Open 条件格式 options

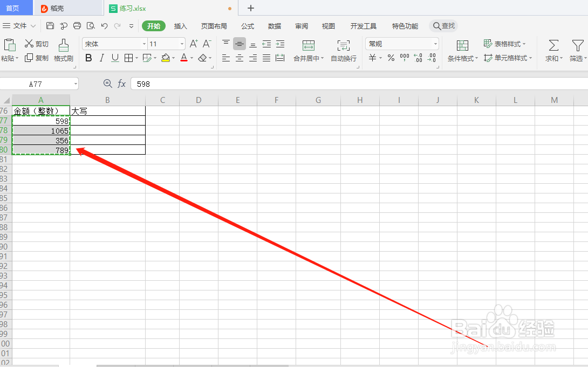[462, 51]
